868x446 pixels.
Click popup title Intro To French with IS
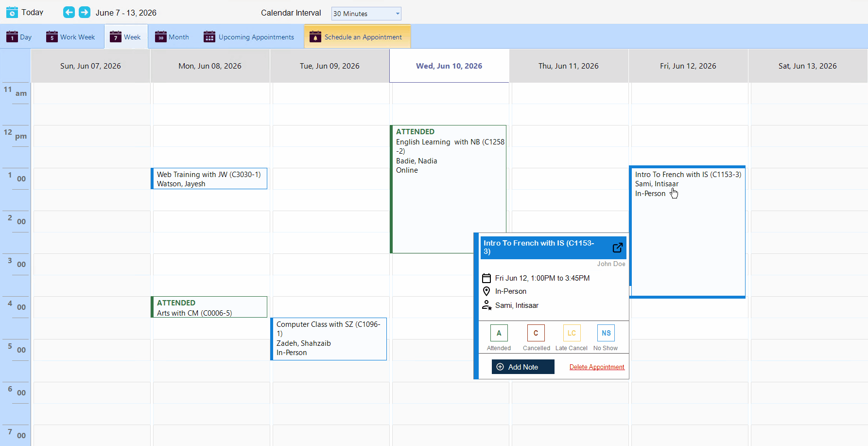[x=539, y=247]
